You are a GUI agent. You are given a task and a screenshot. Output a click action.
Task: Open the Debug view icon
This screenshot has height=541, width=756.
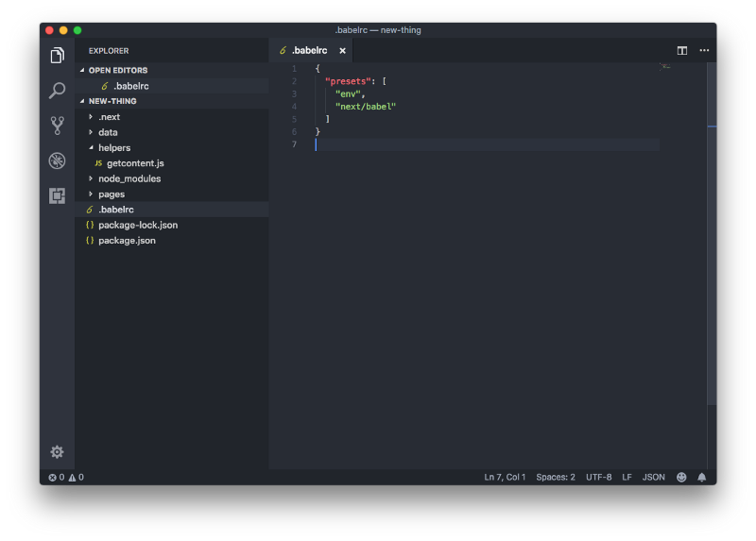click(57, 161)
